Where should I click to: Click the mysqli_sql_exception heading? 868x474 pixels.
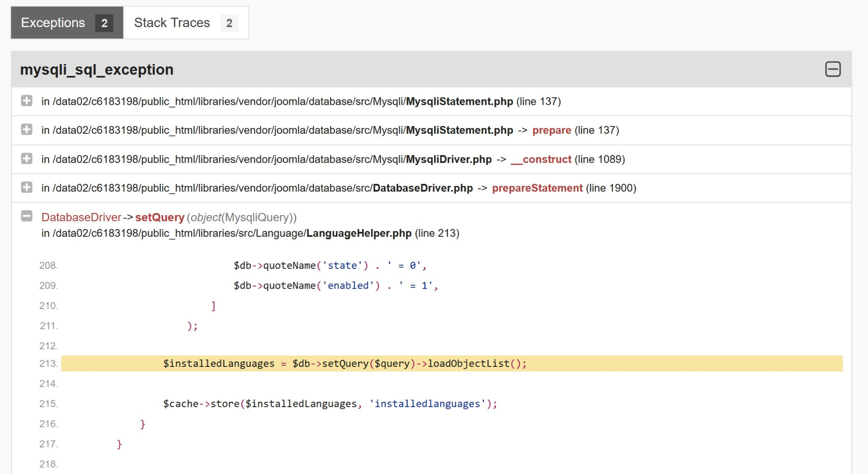[97, 70]
